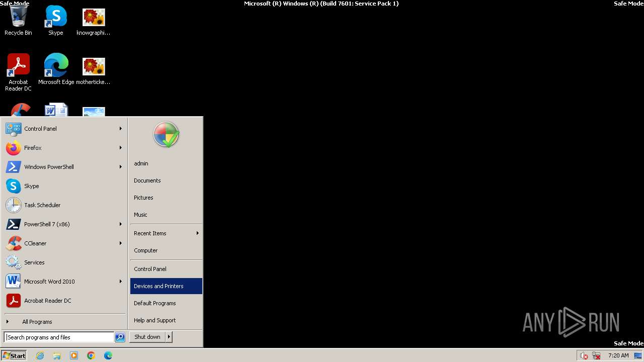Open Windows Media Player from the taskbar
The height and width of the screenshot is (362, 644).
(x=74, y=355)
